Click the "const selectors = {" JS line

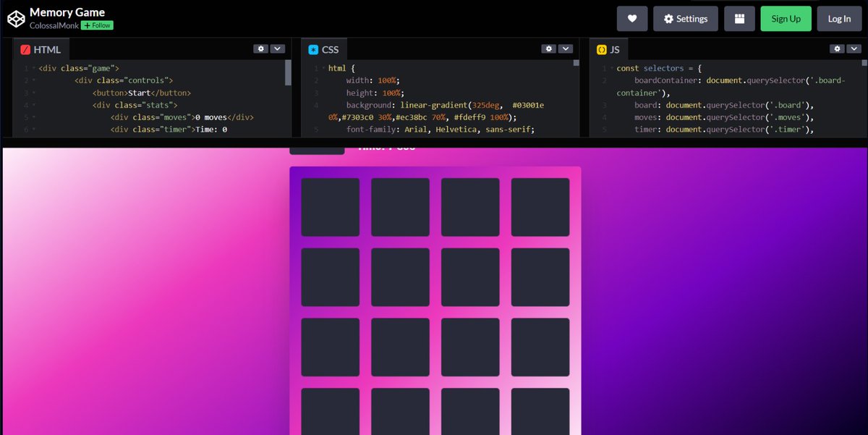(x=658, y=68)
